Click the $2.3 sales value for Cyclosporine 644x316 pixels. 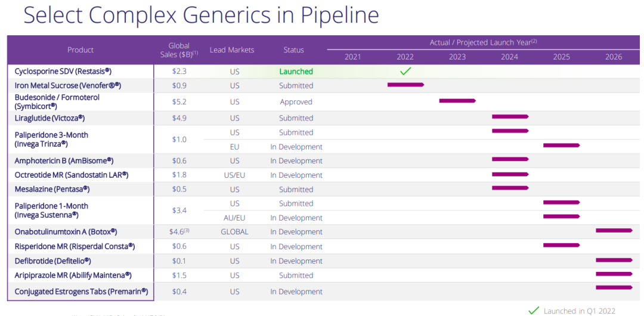tap(179, 72)
